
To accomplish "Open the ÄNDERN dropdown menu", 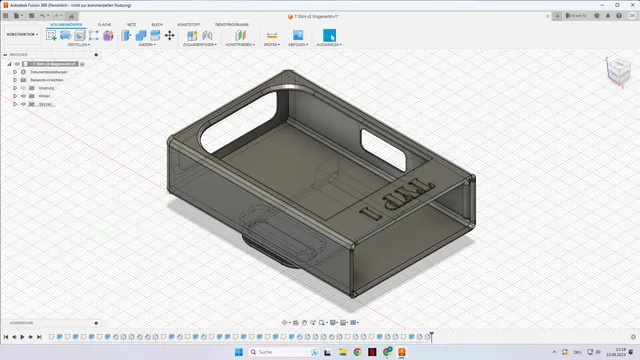I will point(147,44).
